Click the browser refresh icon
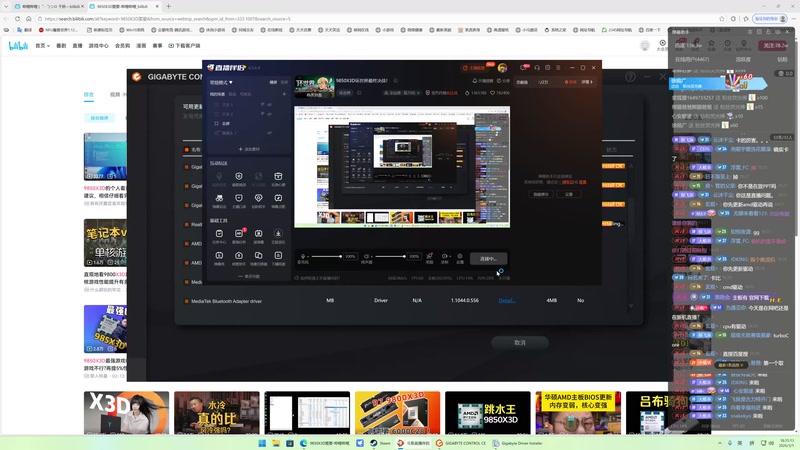 pos(17,19)
